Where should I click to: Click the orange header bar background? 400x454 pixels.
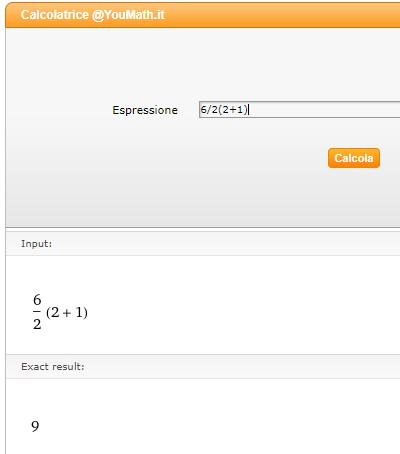coord(267,15)
